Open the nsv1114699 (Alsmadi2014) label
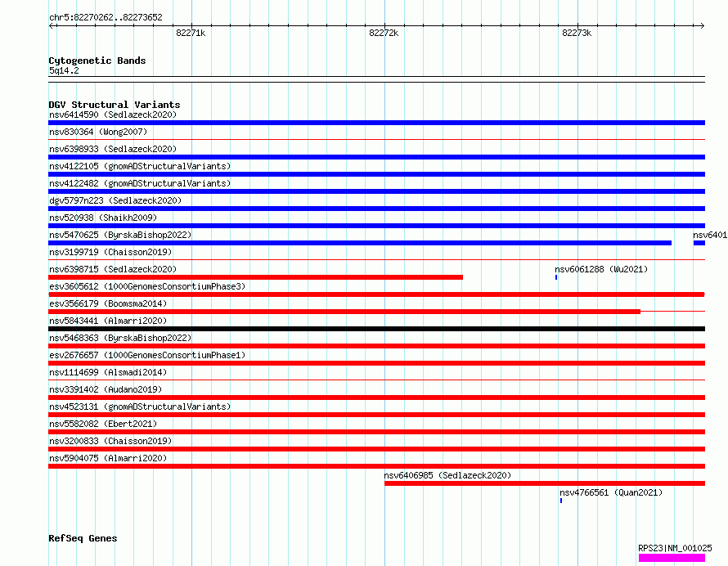This screenshot has height=566, width=728. (x=108, y=372)
